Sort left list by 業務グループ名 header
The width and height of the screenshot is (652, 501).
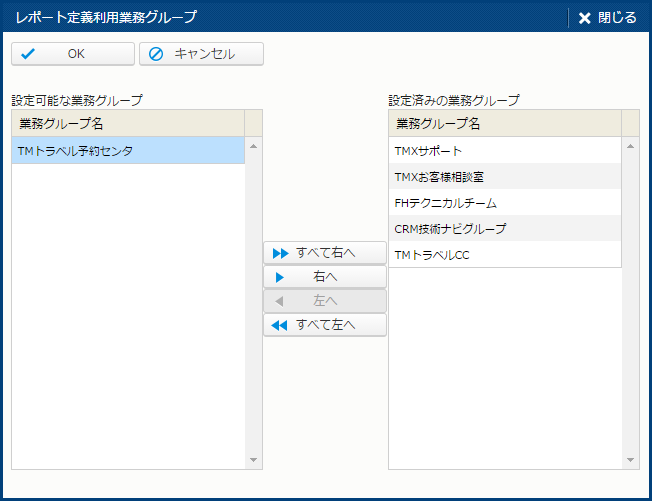click(127, 124)
